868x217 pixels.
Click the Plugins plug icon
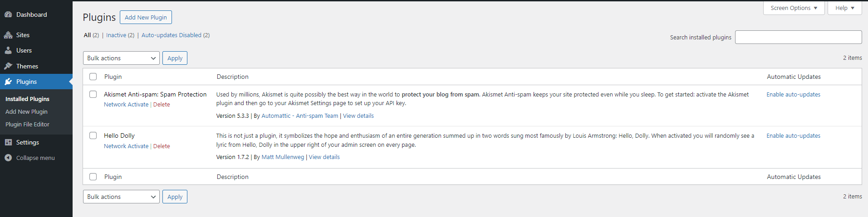pos(8,82)
